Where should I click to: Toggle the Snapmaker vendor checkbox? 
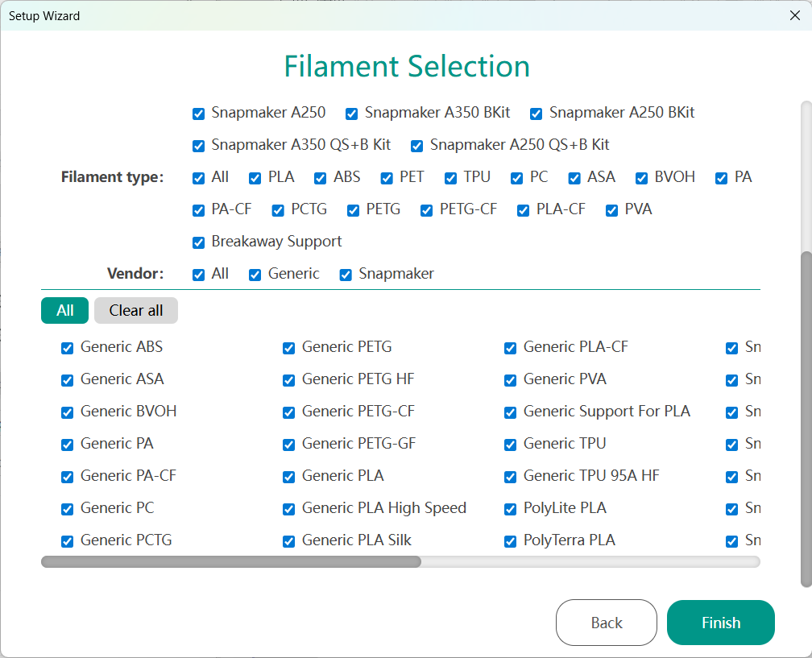point(346,275)
